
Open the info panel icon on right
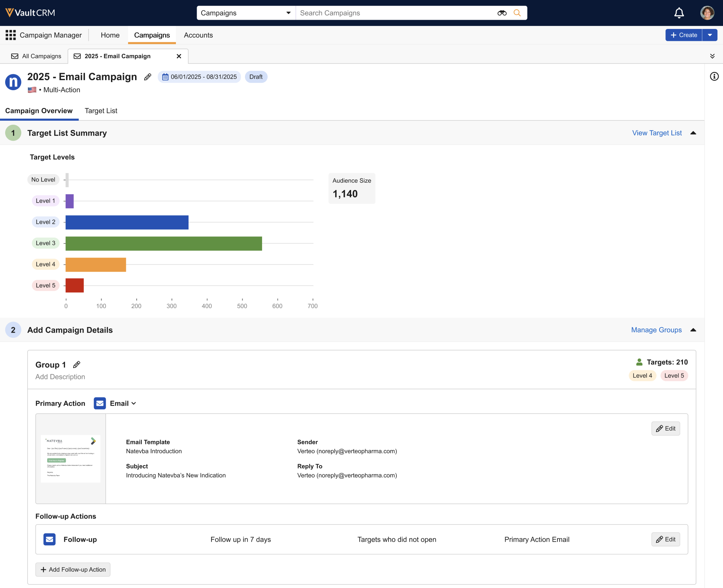tap(714, 76)
